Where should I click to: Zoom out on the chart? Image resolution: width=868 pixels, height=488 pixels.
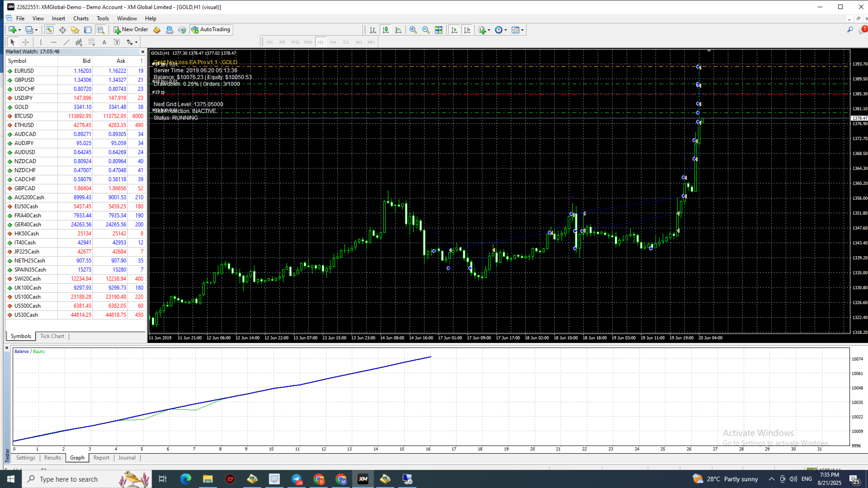[426, 30]
